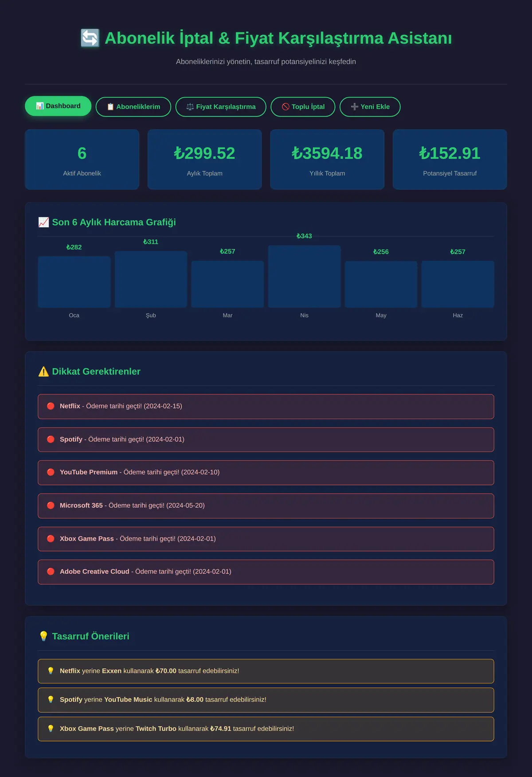Click the red dot in the Microsoft 365 alert
Screen dimensions: 532x777
[51, 506]
